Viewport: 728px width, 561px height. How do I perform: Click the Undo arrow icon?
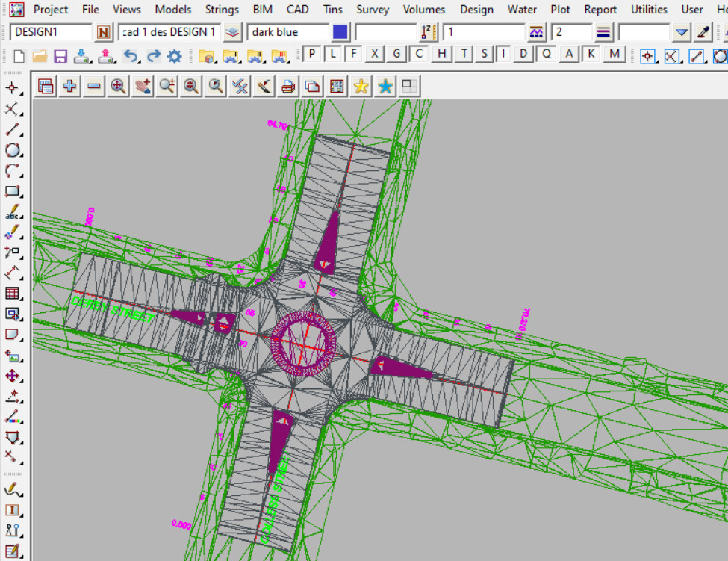[131, 56]
